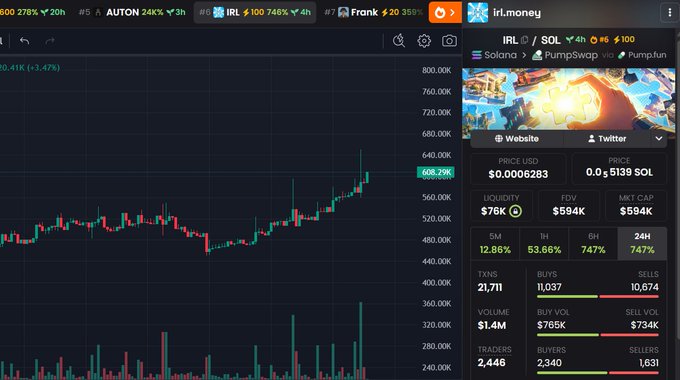Click the PumpSwap DEX icon
The height and width of the screenshot is (380, 680).
pyautogui.click(x=537, y=55)
